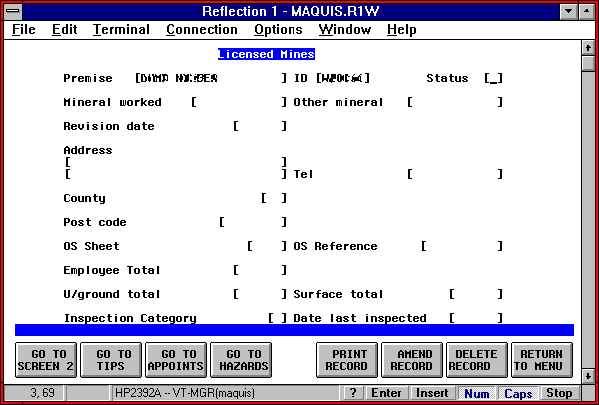Click the OS Sheet input field
The image size is (599, 405).
click(x=267, y=246)
